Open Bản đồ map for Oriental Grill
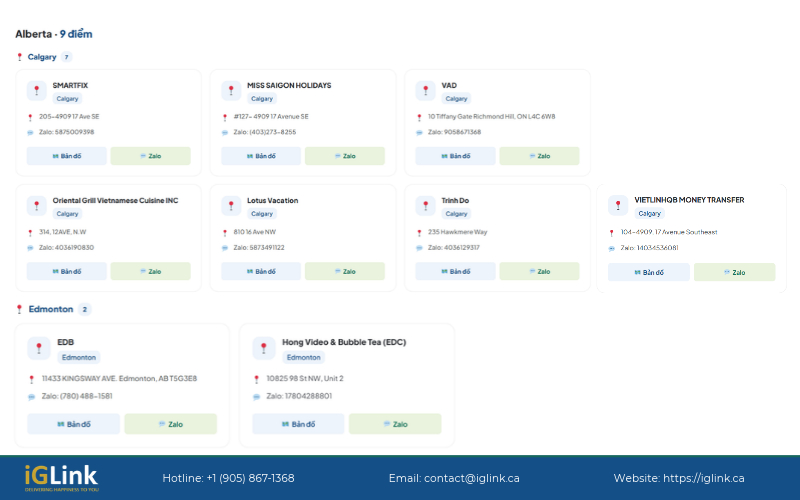The image size is (800, 500). (67, 271)
